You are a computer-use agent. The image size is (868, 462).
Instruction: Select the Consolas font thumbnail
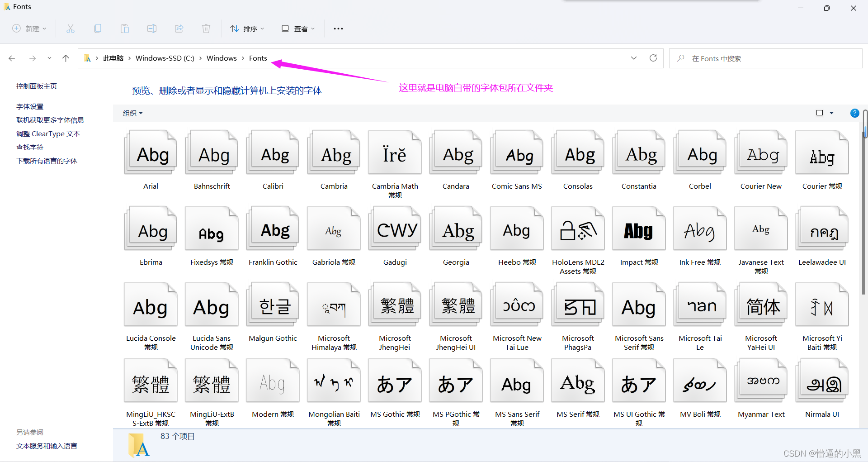point(578,152)
